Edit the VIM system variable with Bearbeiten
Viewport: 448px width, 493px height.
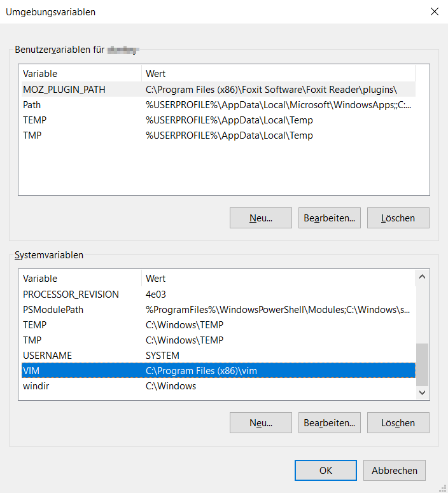click(330, 423)
